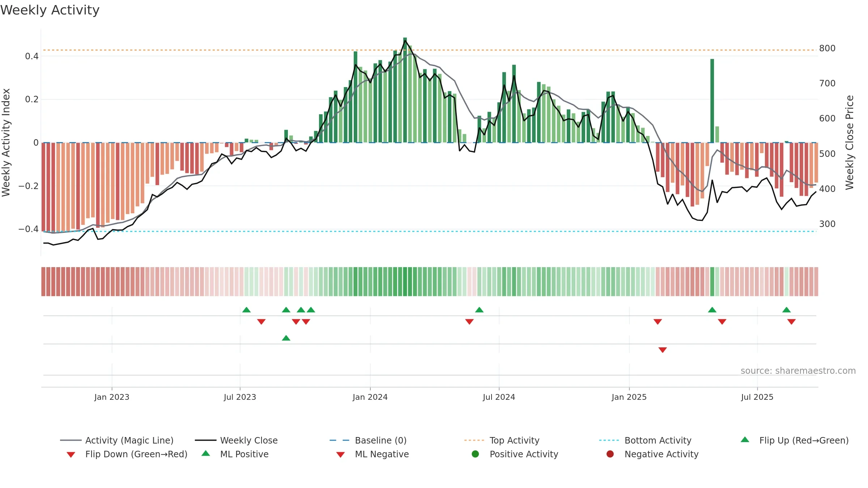Image resolution: width=868 pixels, height=488 pixels.
Task: Click the tall isolated green bar in 2025
Action: (x=712, y=101)
